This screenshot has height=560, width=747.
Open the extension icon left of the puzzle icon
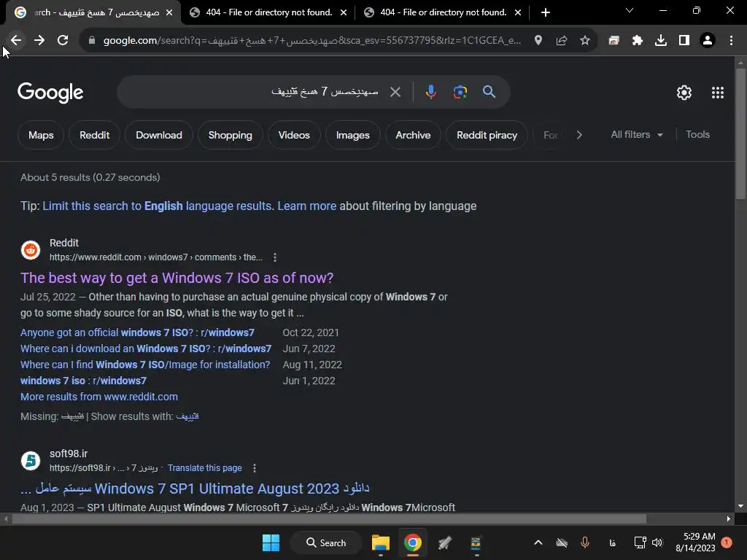(x=614, y=41)
